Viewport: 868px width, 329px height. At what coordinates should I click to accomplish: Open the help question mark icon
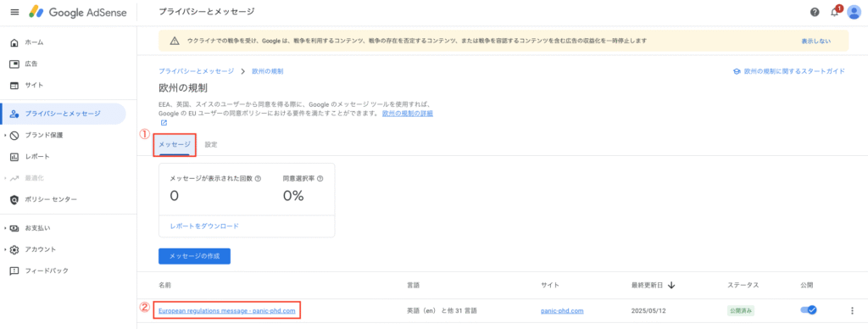pyautogui.click(x=815, y=12)
